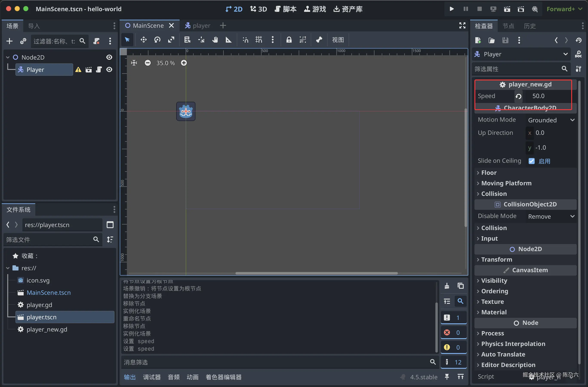
Task: Toggle visibility of the Player node
Action: tap(109, 70)
